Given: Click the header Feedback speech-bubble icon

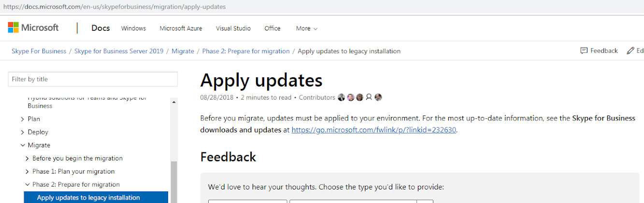Looking at the screenshot, I should (584, 51).
